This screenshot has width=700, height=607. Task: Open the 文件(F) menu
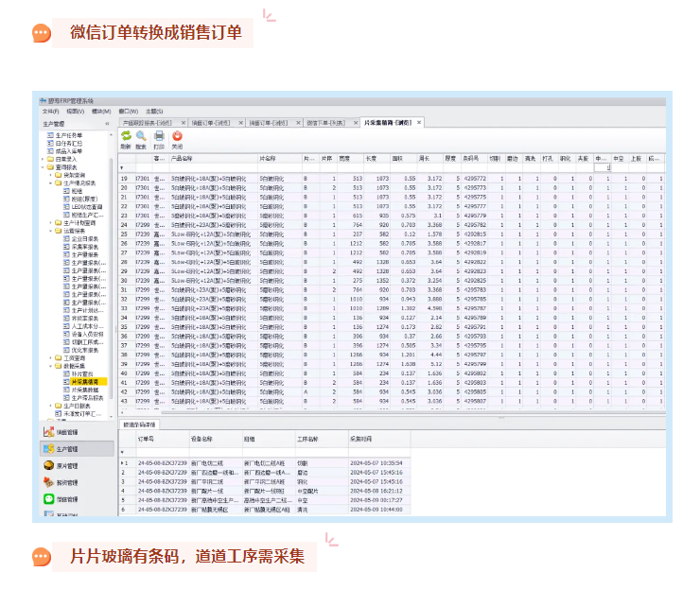coord(50,111)
